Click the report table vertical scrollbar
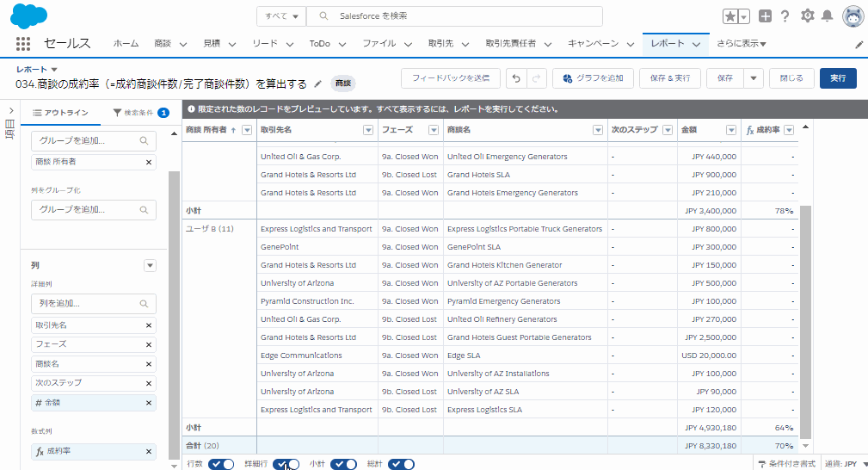 coord(805,321)
